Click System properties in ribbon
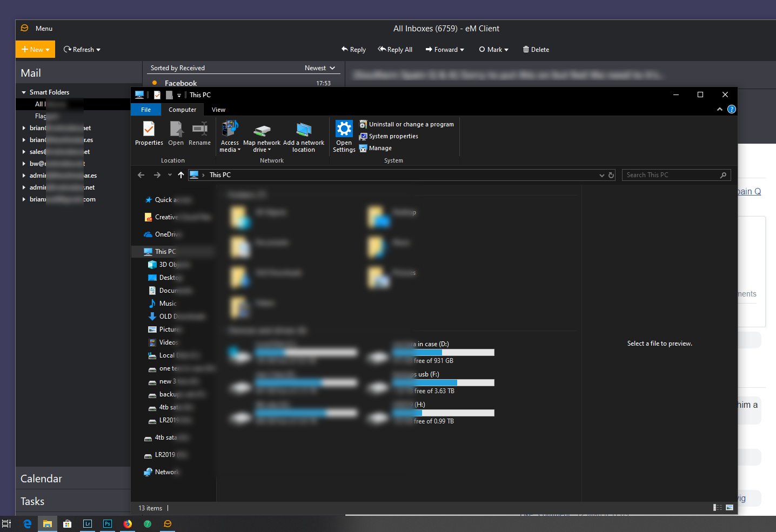This screenshot has width=776, height=532. [389, 136]
